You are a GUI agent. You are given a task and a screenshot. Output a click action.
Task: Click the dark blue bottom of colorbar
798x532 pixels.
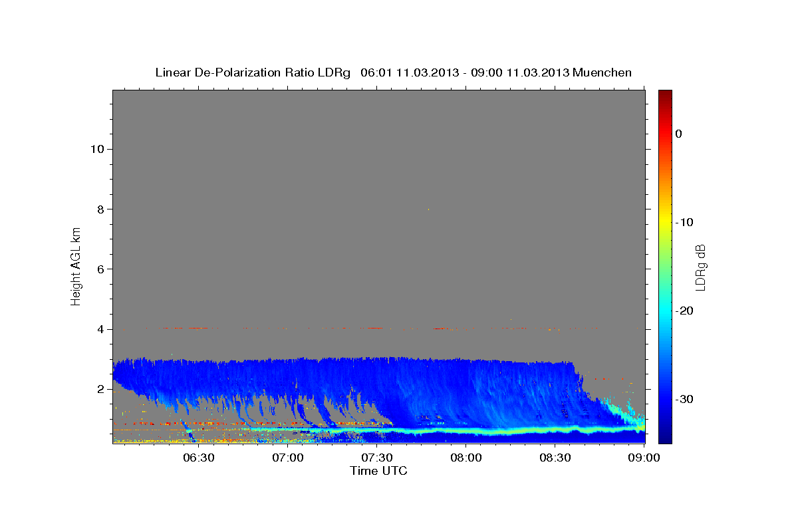coord(665,437)
